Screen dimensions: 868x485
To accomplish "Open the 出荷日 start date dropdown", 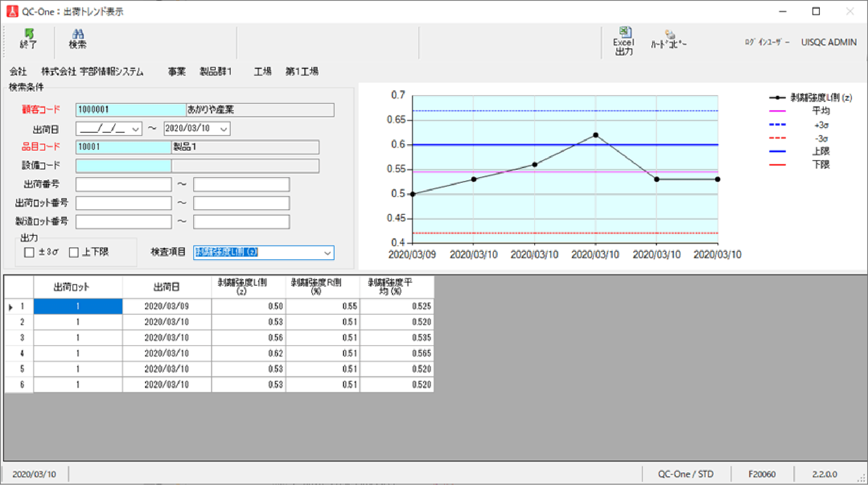I will click(x=135, y=129).
